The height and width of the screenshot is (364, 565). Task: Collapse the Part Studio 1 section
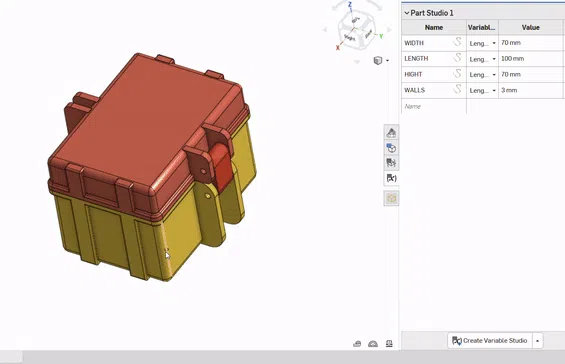407,13
